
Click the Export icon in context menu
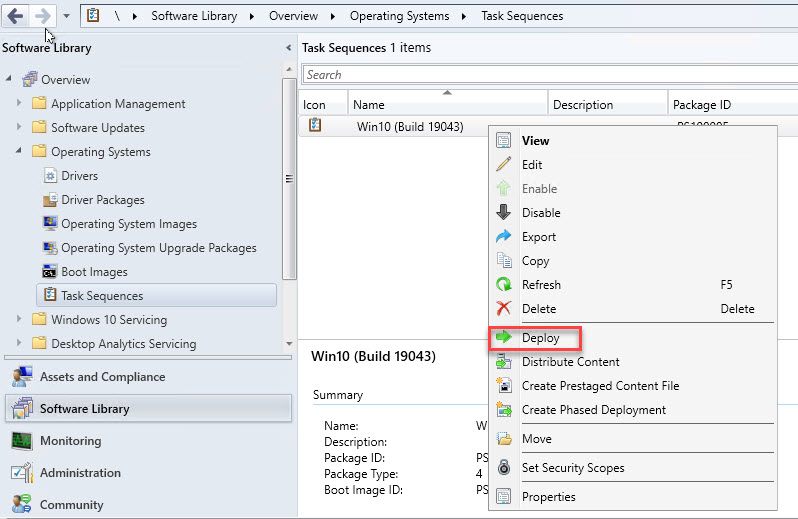(504, 237)
